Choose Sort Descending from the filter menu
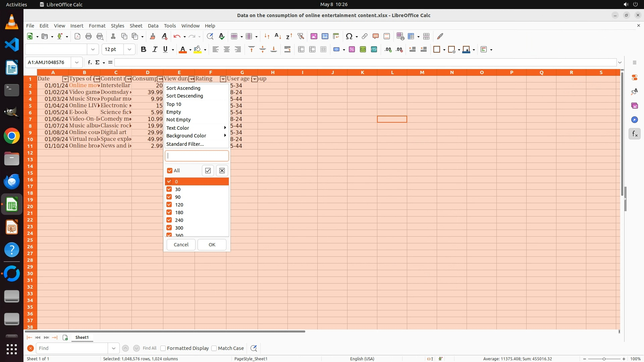This screenshot has width=644, height=362. (x=184, y=96)
